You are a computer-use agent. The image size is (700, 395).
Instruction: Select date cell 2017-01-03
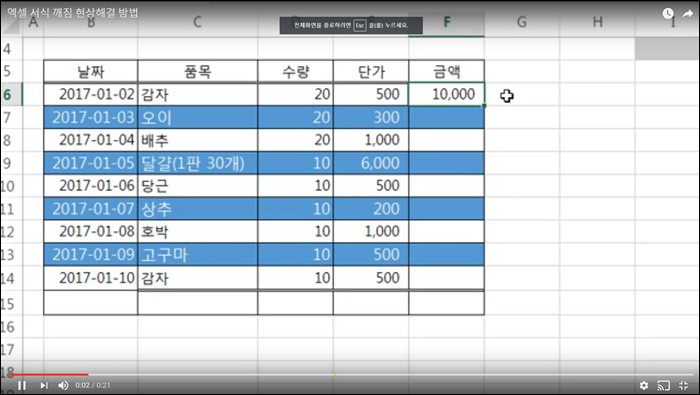click(x=91, y=117)
